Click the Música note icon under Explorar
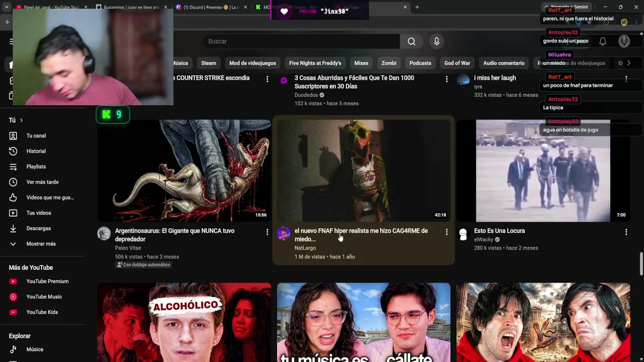This screenshot has width=644, height=362. (13, 349)
